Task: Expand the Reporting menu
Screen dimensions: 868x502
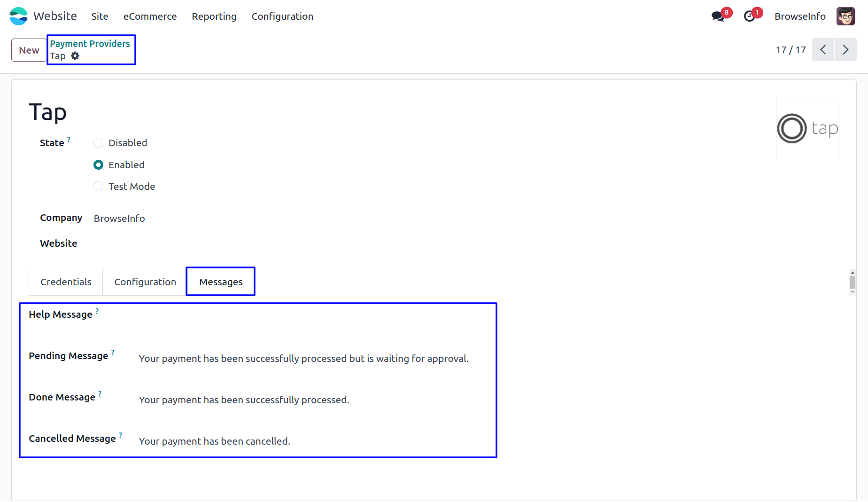Action: [x=214, y=16]
